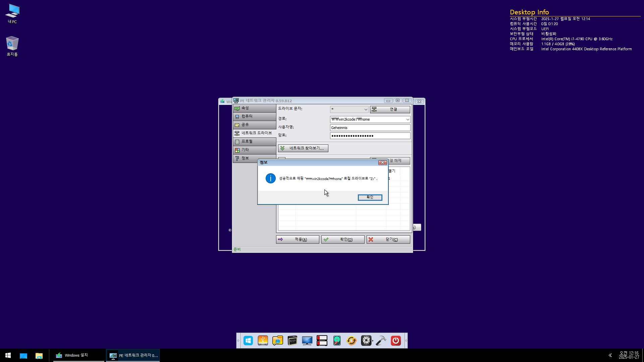Select the Profile sidebar tab

coord(254,141)
